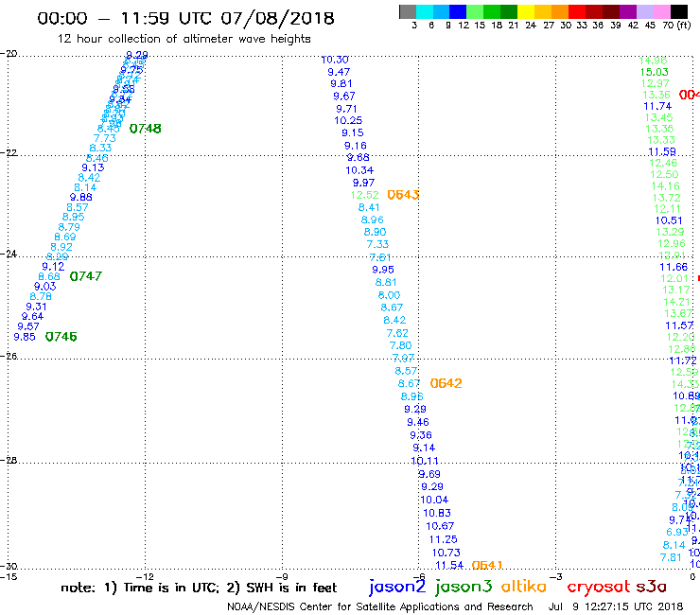Click the 9.88 wave height value

pyautogui.click(x=80, y=197)
